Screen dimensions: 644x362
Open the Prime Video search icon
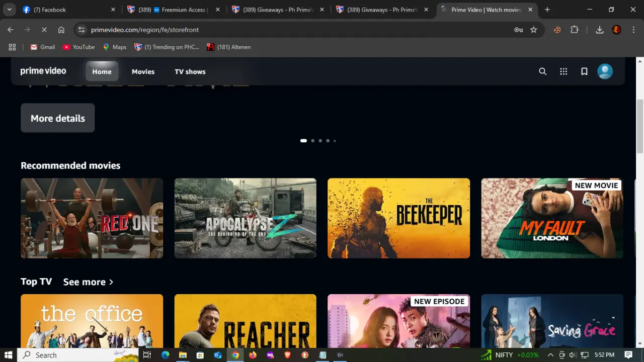pos(542,71)
